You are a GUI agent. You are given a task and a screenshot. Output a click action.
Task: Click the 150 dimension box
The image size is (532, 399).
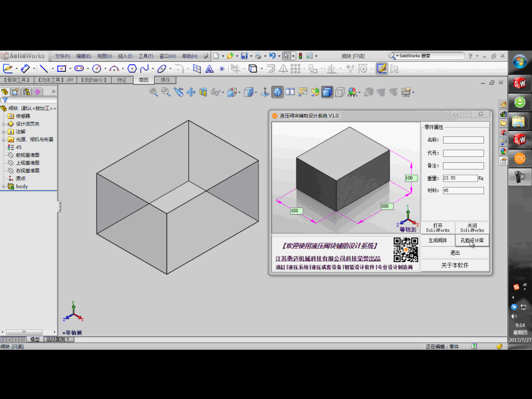point(296,211)
